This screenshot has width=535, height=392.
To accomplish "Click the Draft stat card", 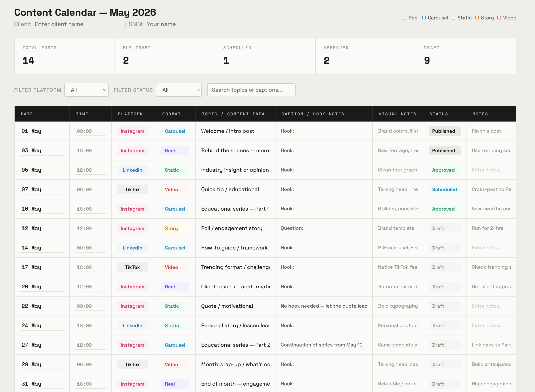I will [466, 56].
